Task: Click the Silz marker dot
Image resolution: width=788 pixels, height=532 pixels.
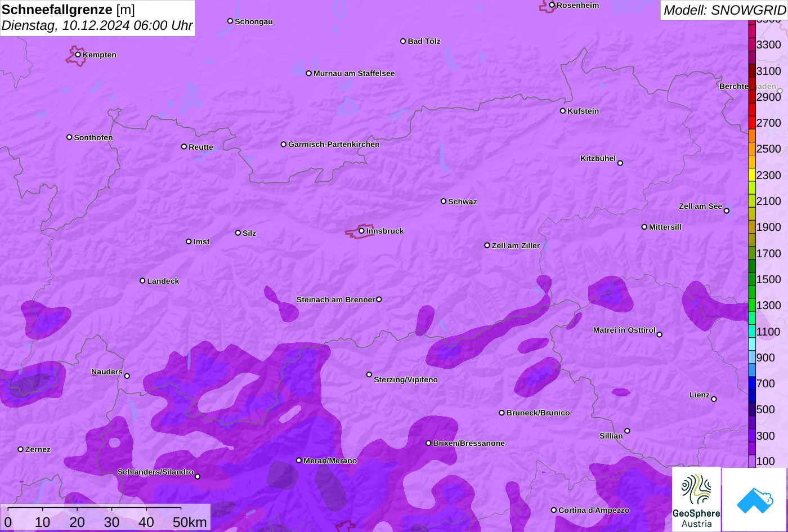Action: [x=238, y=233]
